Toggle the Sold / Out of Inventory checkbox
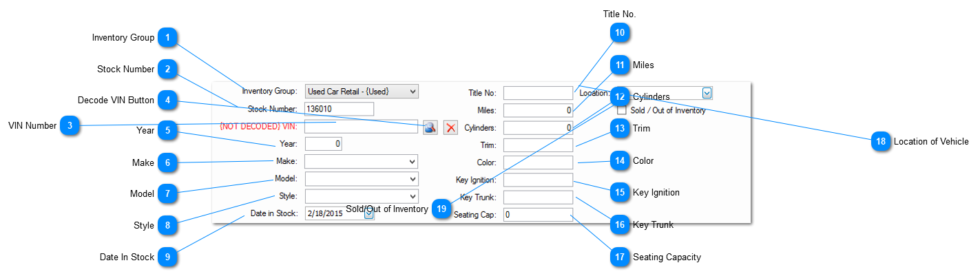 622,110
